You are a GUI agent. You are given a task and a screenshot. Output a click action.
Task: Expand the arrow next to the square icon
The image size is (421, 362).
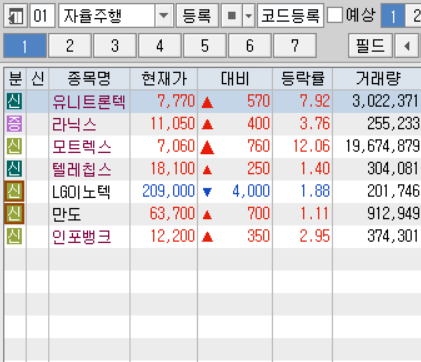pyautogui.click(x=249, y=16)
